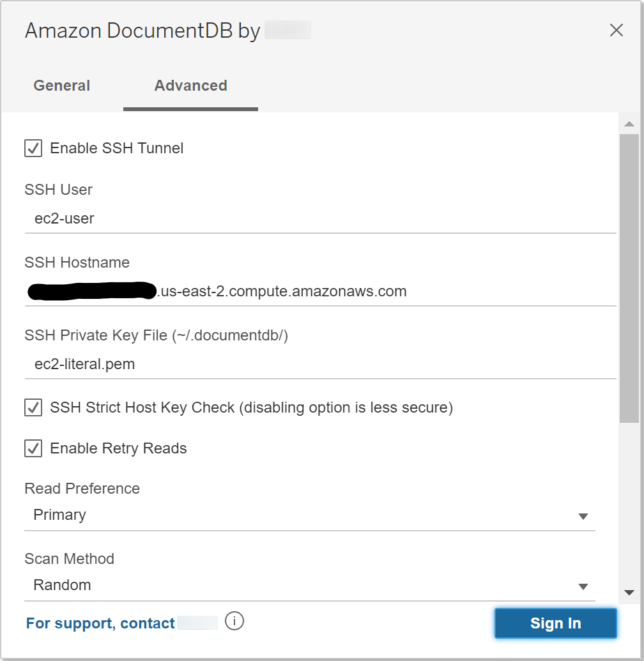
Task: Click the vertical scrollbar thumb
Action: [x=629, y=278]
